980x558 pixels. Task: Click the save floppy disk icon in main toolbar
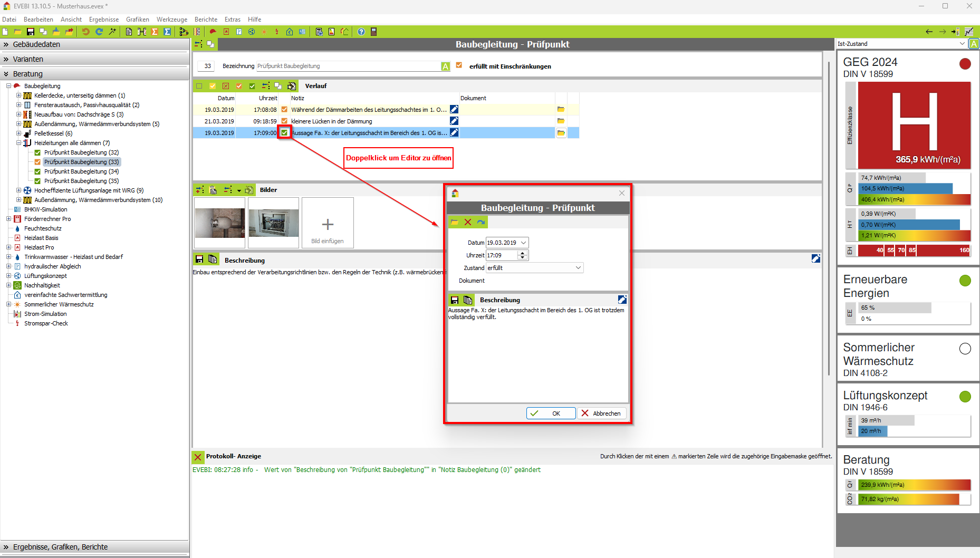[31, 32]
